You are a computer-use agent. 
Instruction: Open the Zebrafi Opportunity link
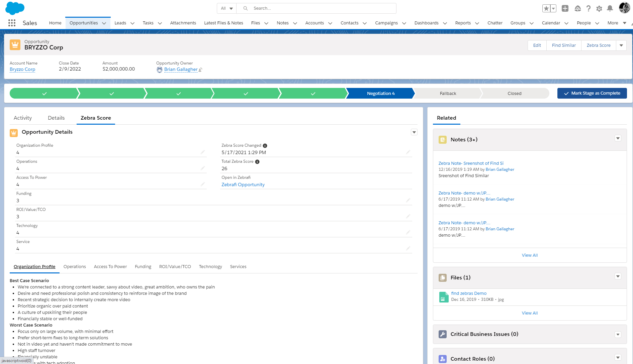[243, 185]
